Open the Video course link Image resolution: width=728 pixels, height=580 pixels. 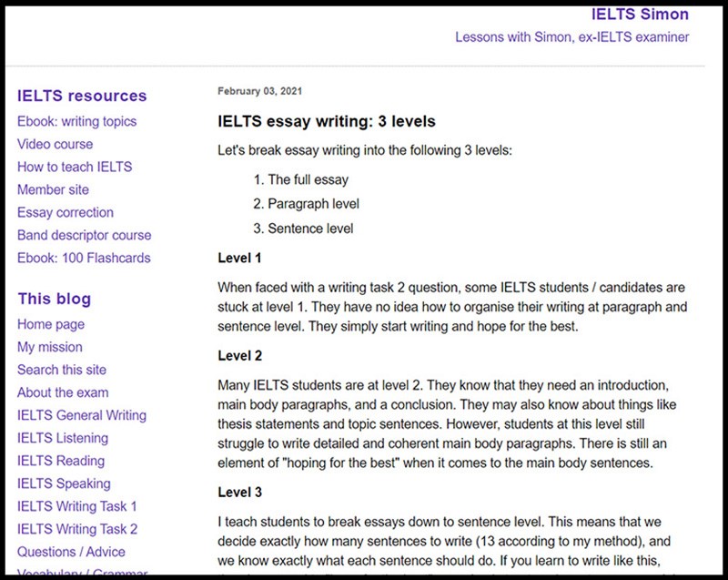[x=55, y=144]
